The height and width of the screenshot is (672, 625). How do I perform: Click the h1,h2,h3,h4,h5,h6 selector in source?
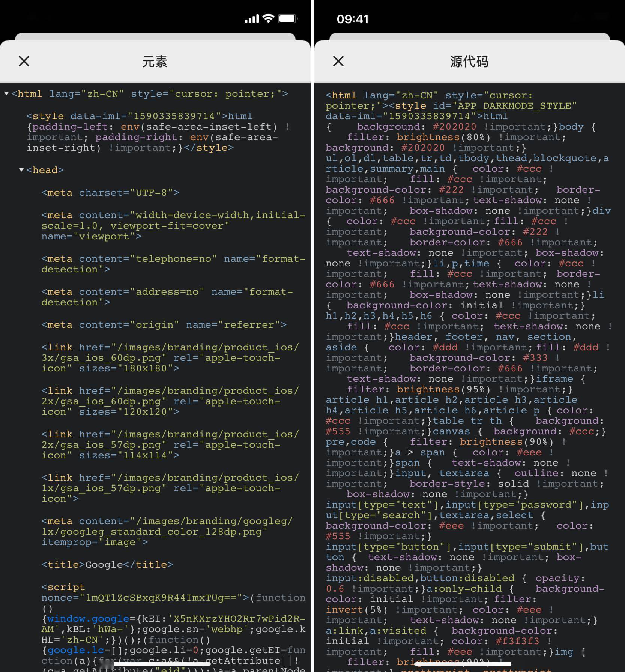pos(379,316)
